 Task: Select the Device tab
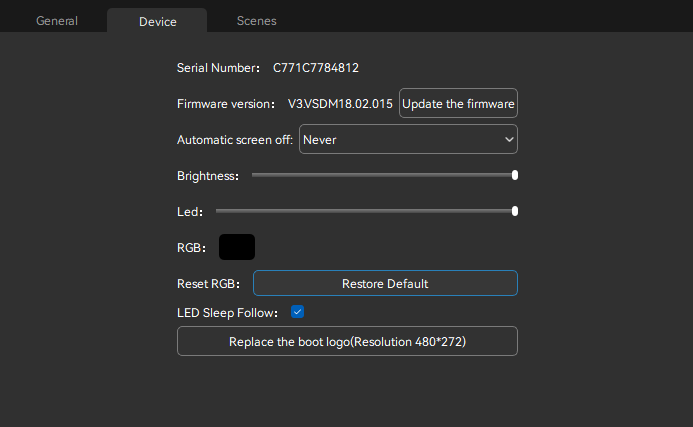point(157,21)
